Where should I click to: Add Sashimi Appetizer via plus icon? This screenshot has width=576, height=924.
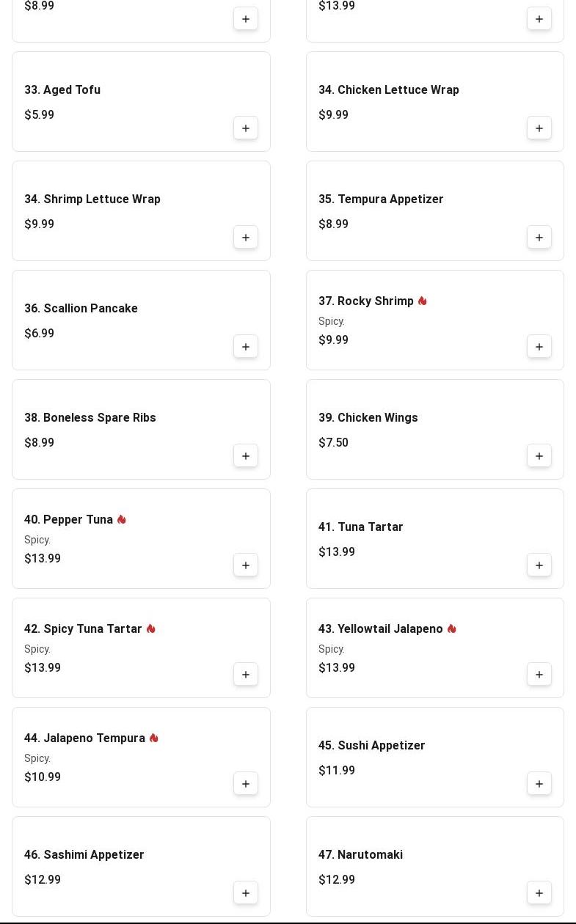[246, 893]
